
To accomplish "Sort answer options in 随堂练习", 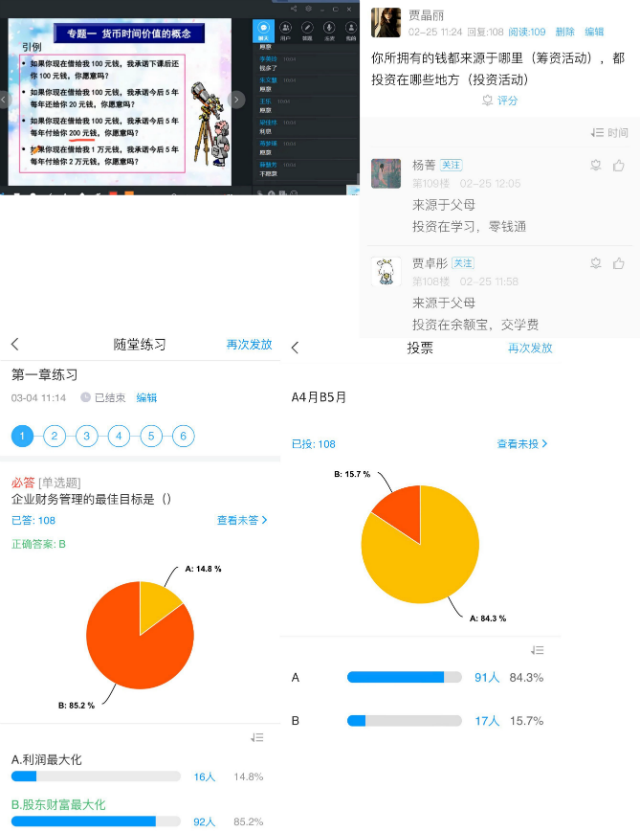I will (257, 737).
